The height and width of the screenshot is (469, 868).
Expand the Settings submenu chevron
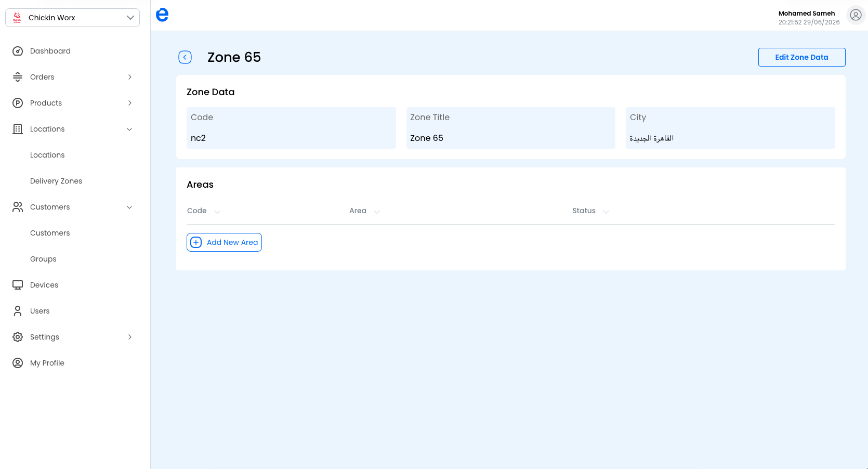(130, 337)
